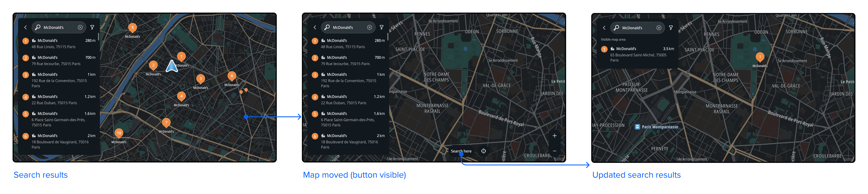Select 22 Rue Duban result in middle list
This screenshot has width=868, height=194.
click(349, 100)
